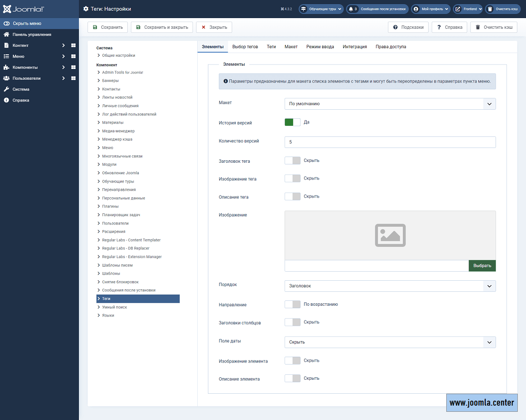Click the Система wrench icon in sidebar

coord(7,89)
